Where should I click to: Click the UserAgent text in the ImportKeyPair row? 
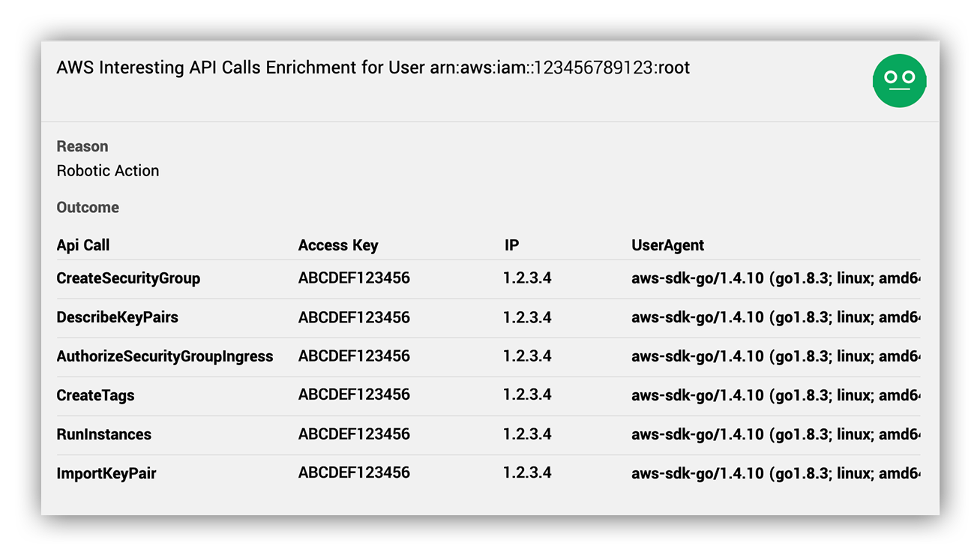(x=776, y=473)
